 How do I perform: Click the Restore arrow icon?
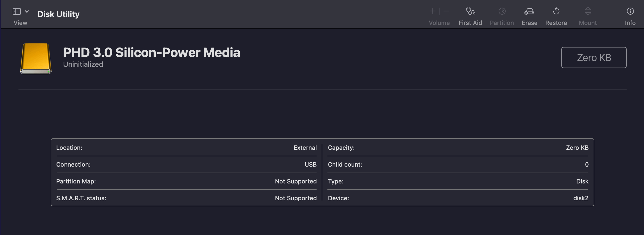pos(556,11)
